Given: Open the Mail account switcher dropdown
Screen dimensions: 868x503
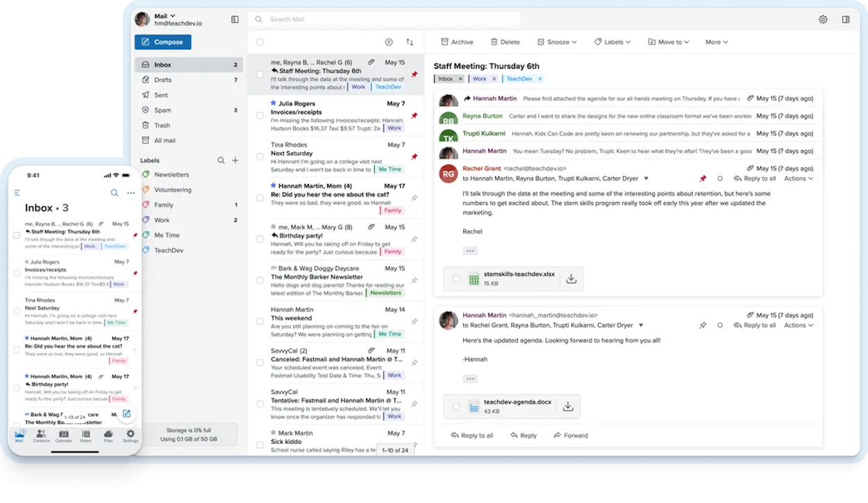Looking at the screenshot, I should coord(164,15).
